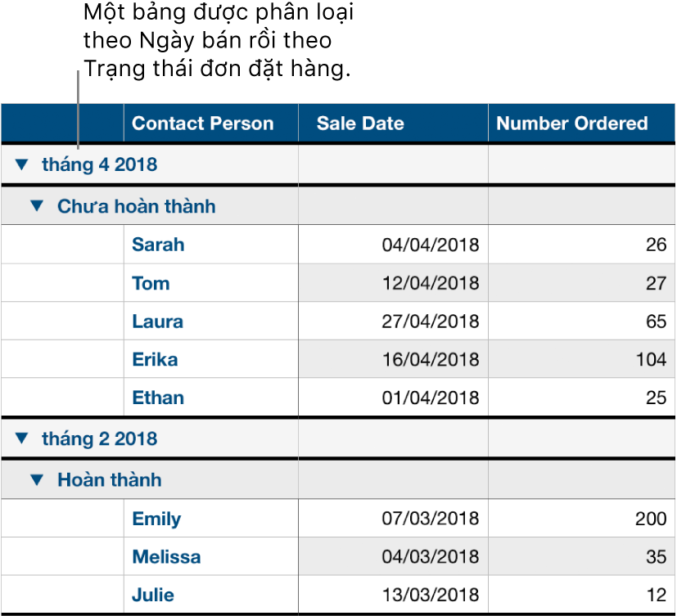Click the date cell 07/03/2018

coord(393,519)
